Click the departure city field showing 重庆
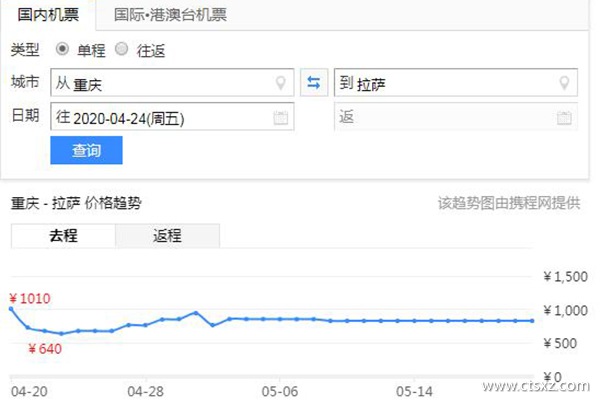Screen dimensions: 600x400 coord(160,84)
